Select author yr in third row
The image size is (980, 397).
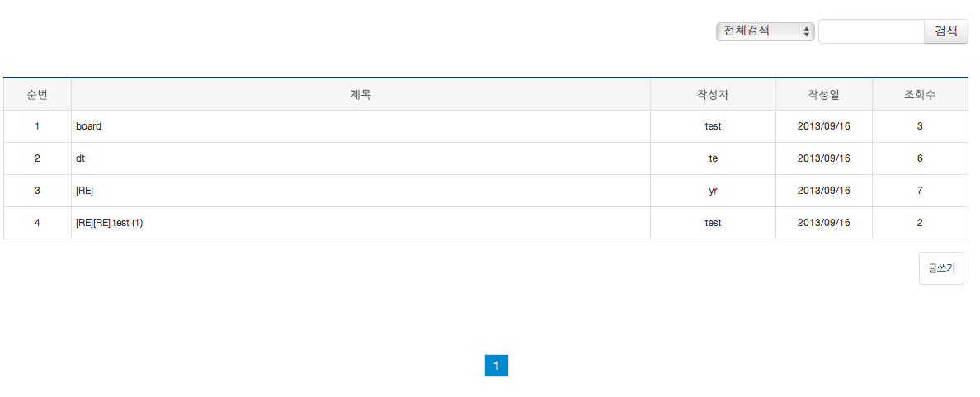pyautogui.click(x=713, y=191)
